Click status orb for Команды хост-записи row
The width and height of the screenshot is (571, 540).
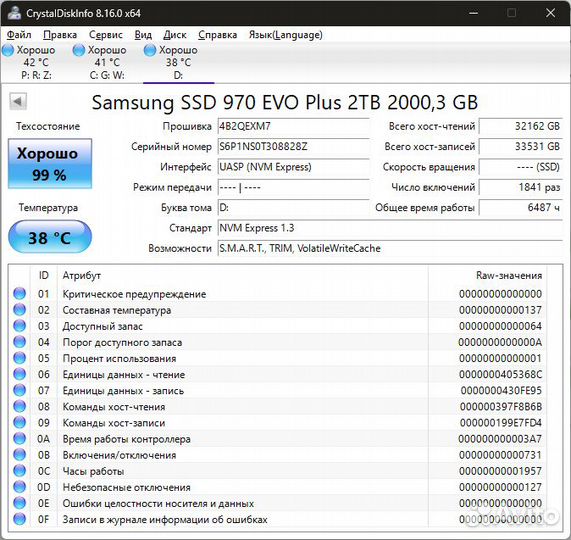(x=19, y=422)
